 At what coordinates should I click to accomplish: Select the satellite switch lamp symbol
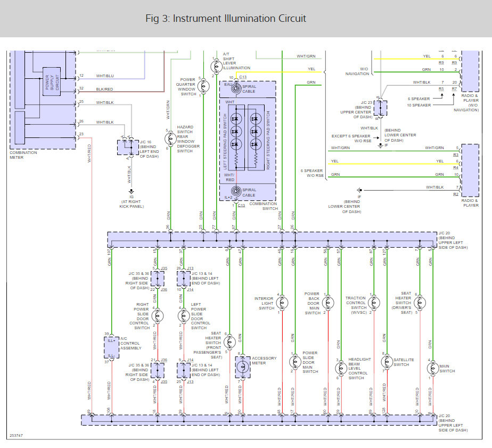[x=386, y=362]
